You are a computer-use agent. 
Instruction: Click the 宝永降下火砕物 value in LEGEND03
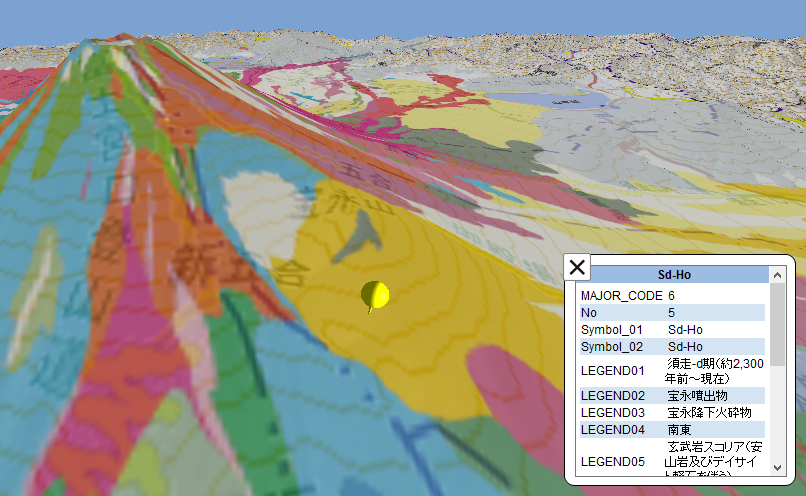(x=709, y=413)
